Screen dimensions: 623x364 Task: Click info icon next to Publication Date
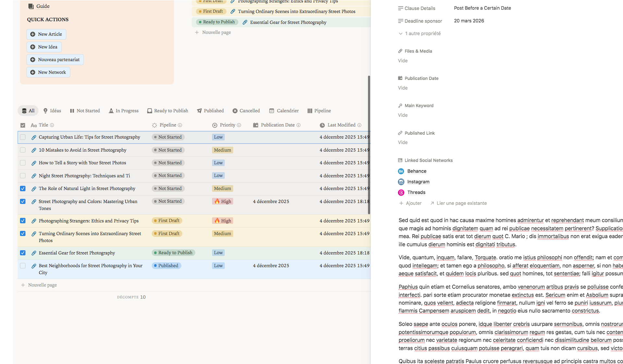pyautogui.click(x=299, y=125)
